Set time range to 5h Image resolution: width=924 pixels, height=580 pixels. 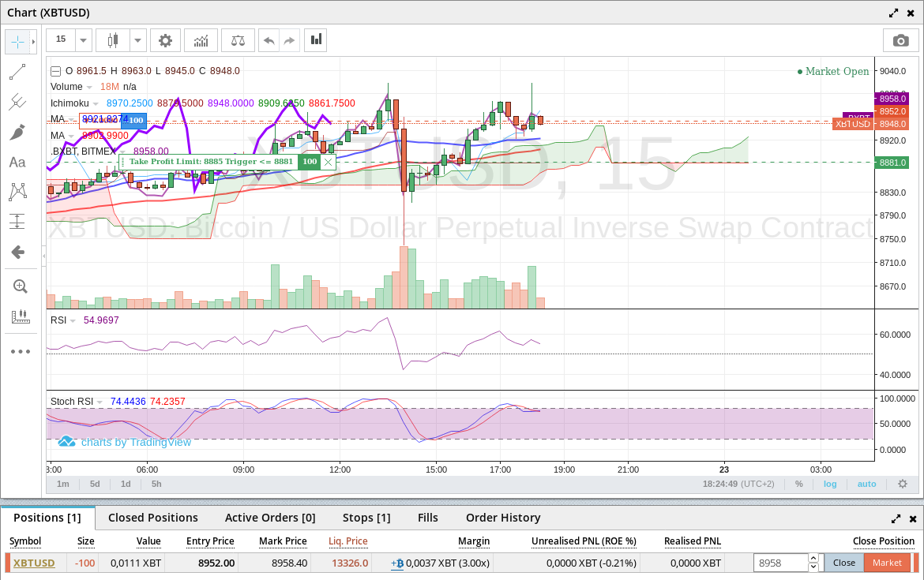[156, 484]
